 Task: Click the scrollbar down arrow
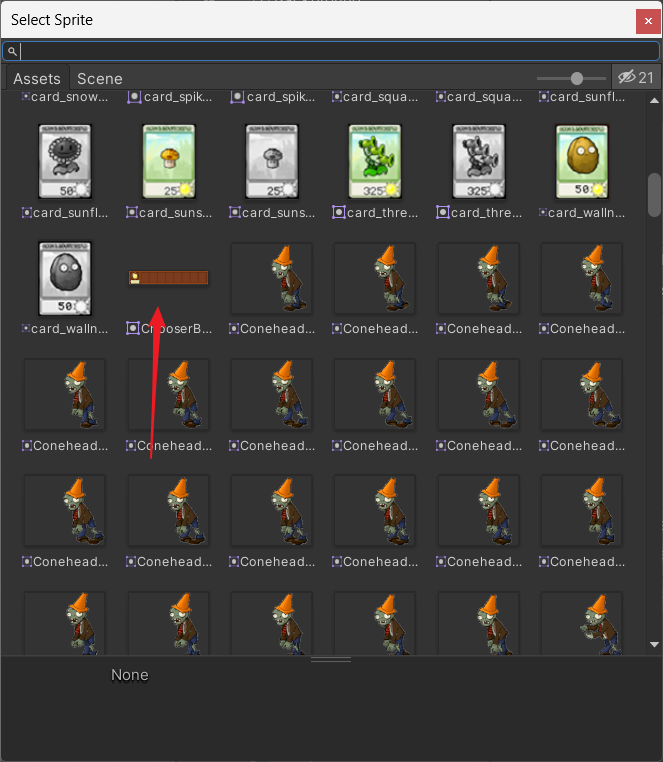point(654,644)
